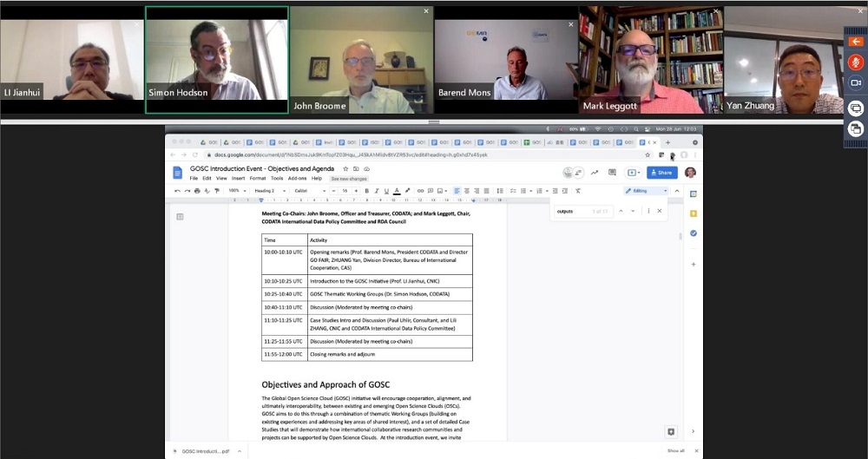Decrease font size with minus button

(334, 191)
